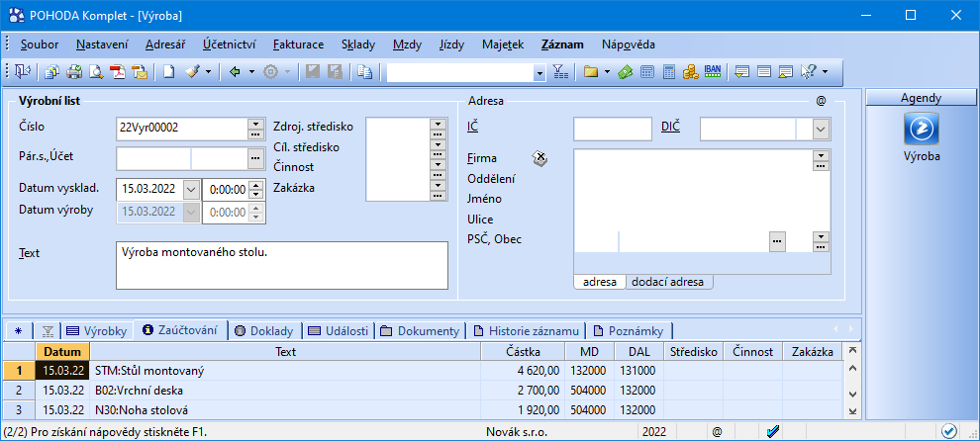Click the 'STM:Stůl montovaný' cell
980x441 pixels.
[286, 371]
